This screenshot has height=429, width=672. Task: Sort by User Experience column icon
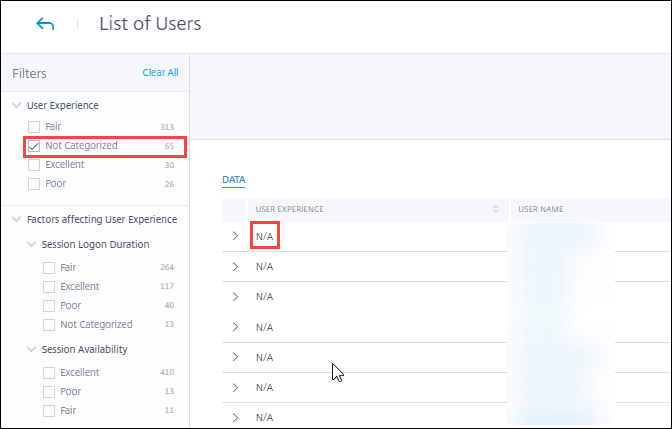496,209
